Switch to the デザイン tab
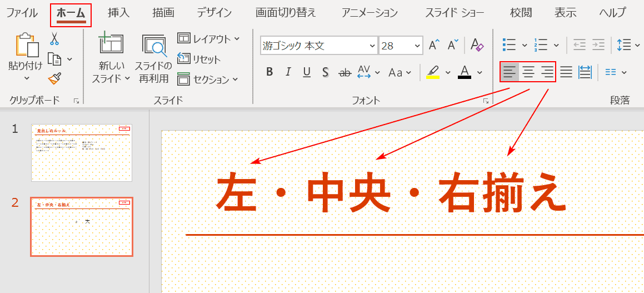The width and height of the screenshot is (644, 293). (214, 13)
